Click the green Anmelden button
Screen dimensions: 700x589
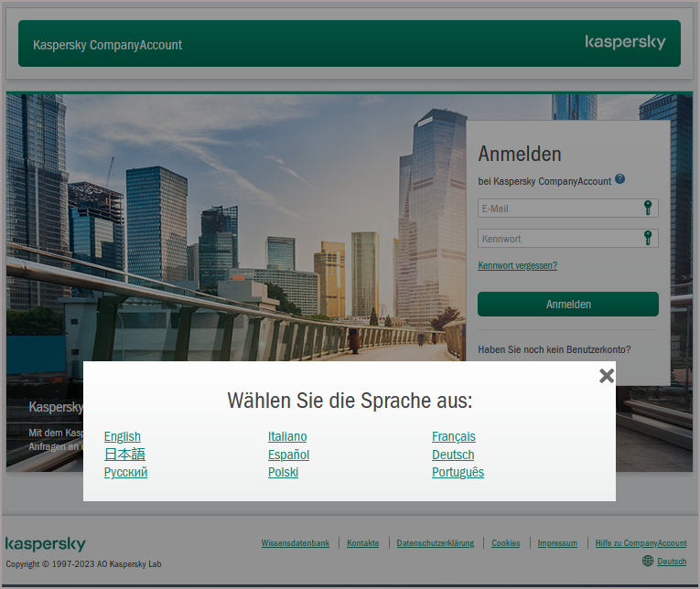tap(568, 305)
